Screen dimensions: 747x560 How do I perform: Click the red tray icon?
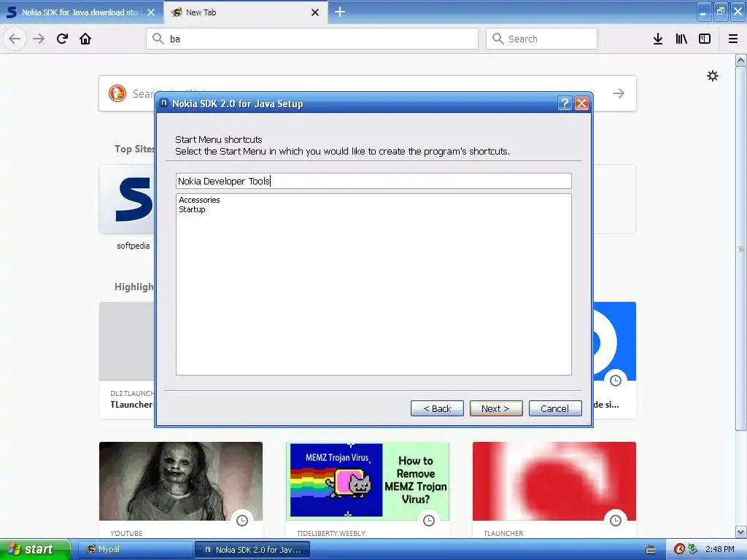tap(679, 549)
